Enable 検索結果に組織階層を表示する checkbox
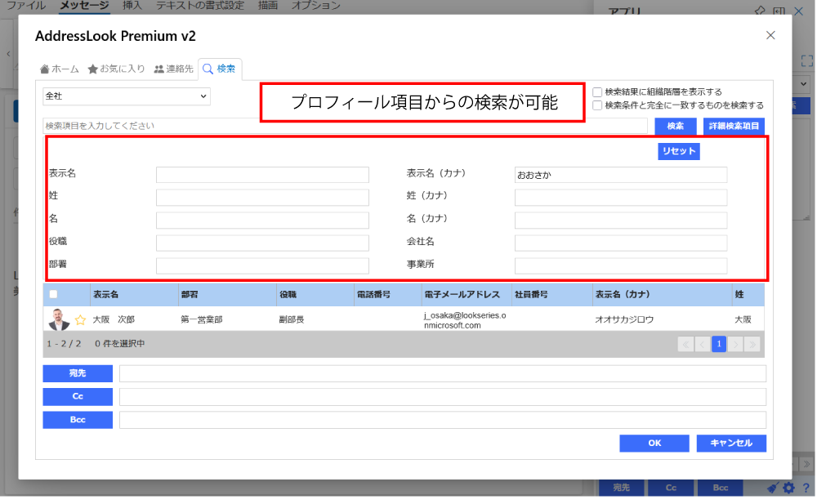Viewport: 817px width, 504px height. (598, 92)
